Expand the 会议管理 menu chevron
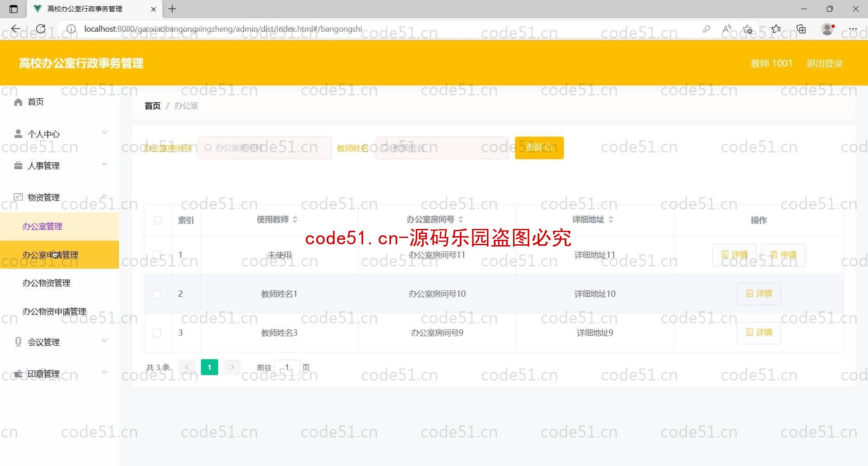This screenshot has height=466, width=868. click(104, 341)
